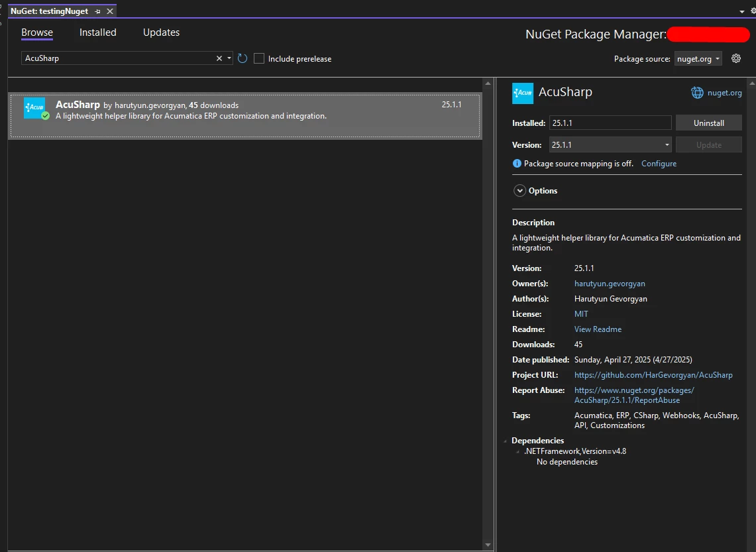The image size is (756, 552).
Task: Click the Update button
Action: pyautogui.click(x=708, y=144)
